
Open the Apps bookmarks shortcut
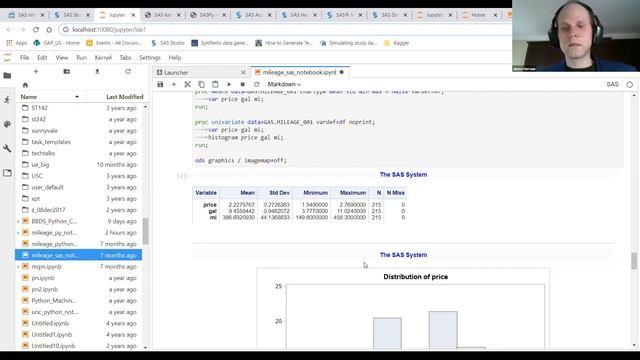click(17, 43)
